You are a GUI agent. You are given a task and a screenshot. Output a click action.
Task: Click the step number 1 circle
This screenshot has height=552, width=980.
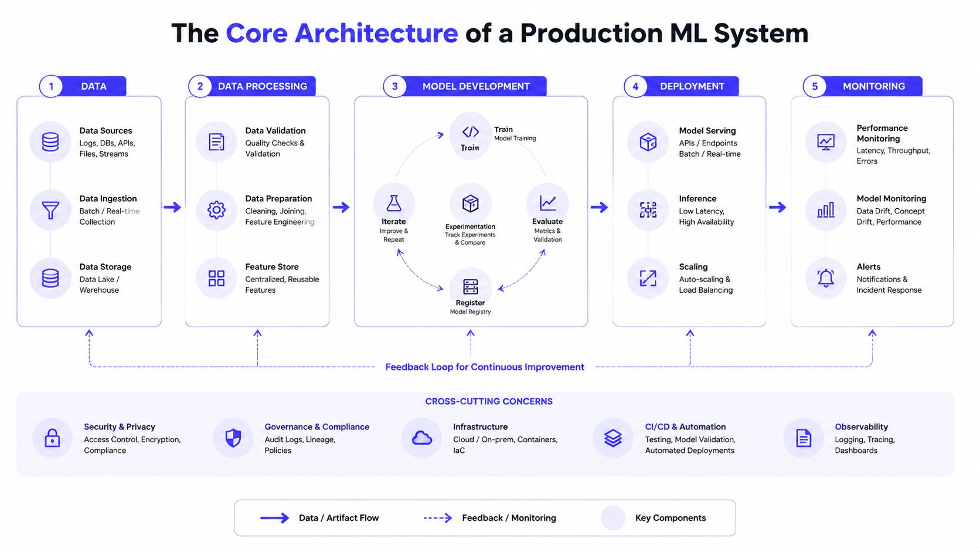[x=51, y=86]
